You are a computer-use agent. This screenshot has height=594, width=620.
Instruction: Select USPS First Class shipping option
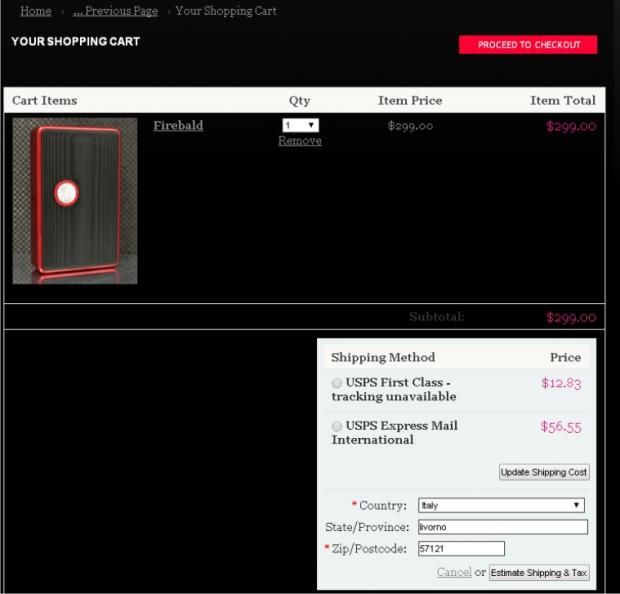click(x=336, y=383)
